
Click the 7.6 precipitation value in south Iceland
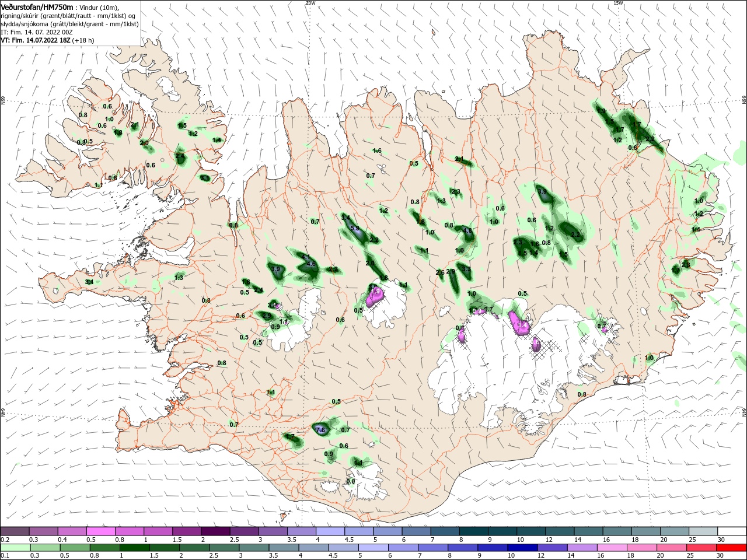pyautogui.click(x=320, y=430)
